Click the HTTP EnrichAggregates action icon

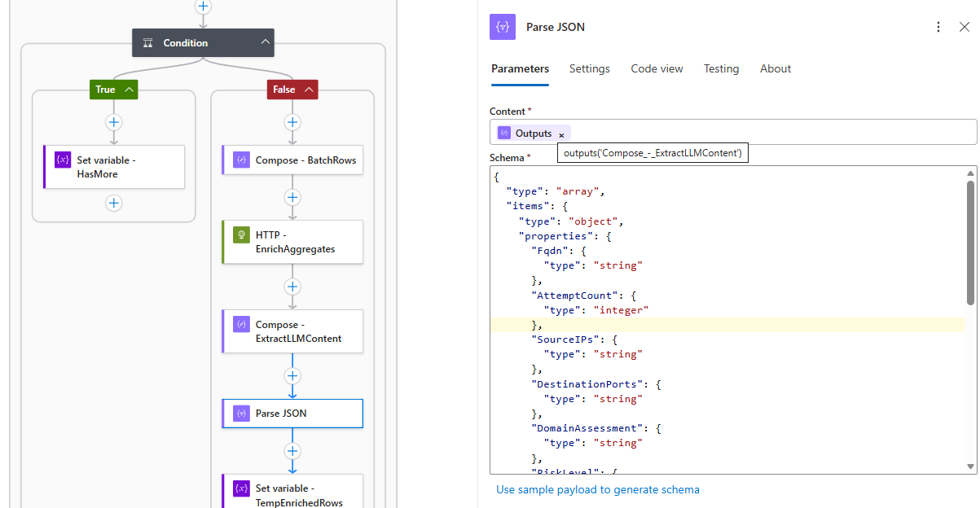click(241, 234)
